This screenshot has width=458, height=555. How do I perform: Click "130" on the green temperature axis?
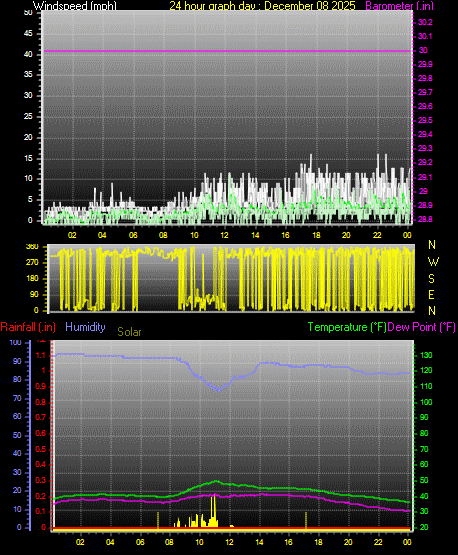(x=426, y=355)
